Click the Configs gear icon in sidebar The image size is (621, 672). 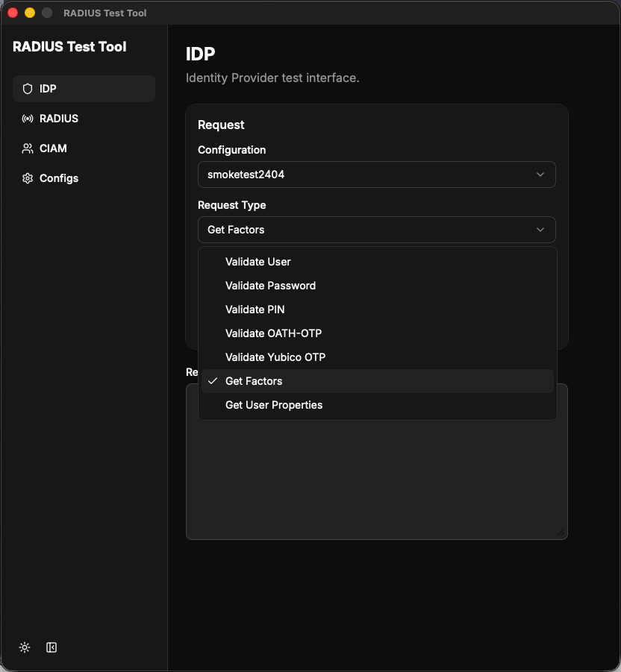pos(28,178)
